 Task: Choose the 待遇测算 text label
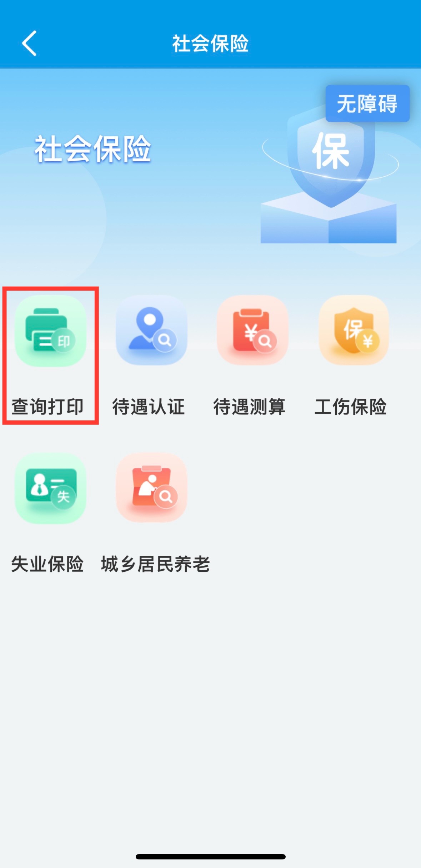click(x=250, y=407)
